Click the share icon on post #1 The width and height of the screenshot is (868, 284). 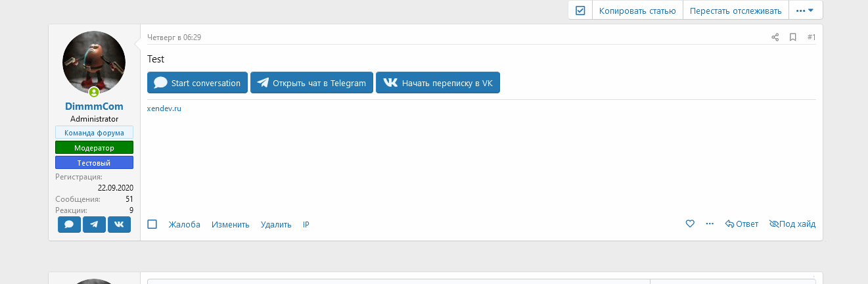[x=775, y=37]
